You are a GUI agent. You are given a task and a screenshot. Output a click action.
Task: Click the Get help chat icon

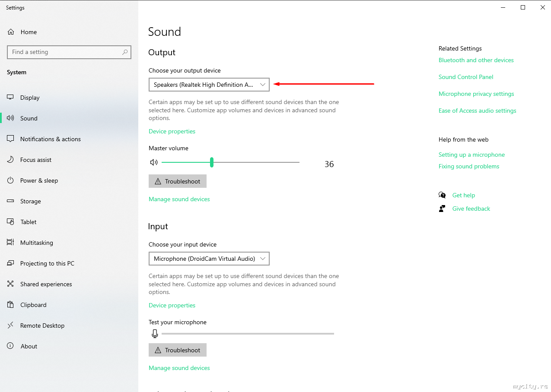point(442,195)
